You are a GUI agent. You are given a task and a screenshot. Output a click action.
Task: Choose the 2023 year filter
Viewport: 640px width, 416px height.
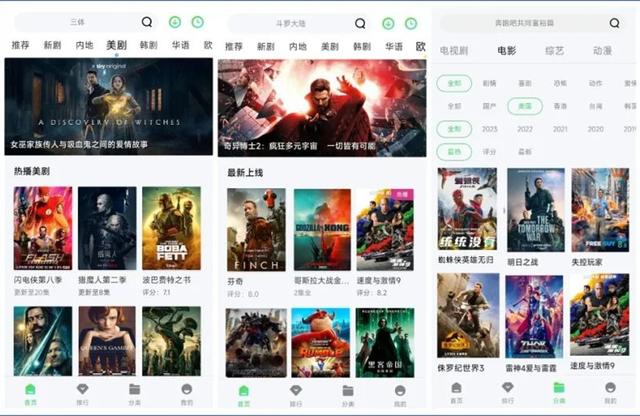(489, 129)
